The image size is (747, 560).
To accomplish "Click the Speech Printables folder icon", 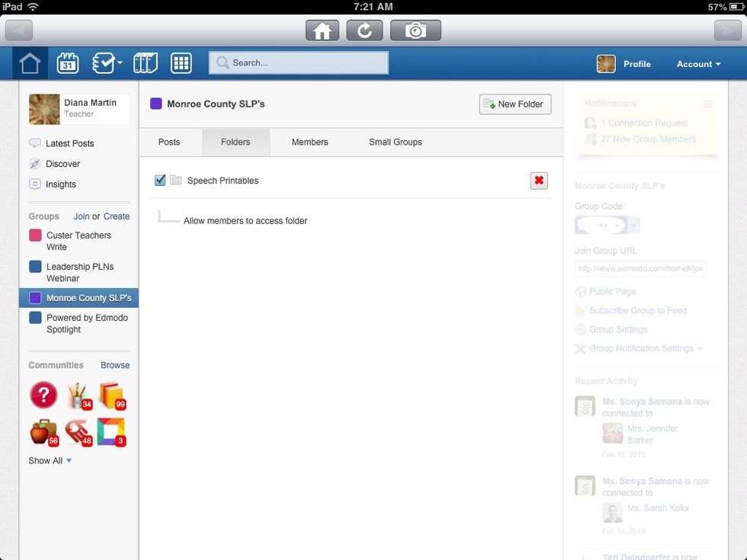I will [176, 180].
